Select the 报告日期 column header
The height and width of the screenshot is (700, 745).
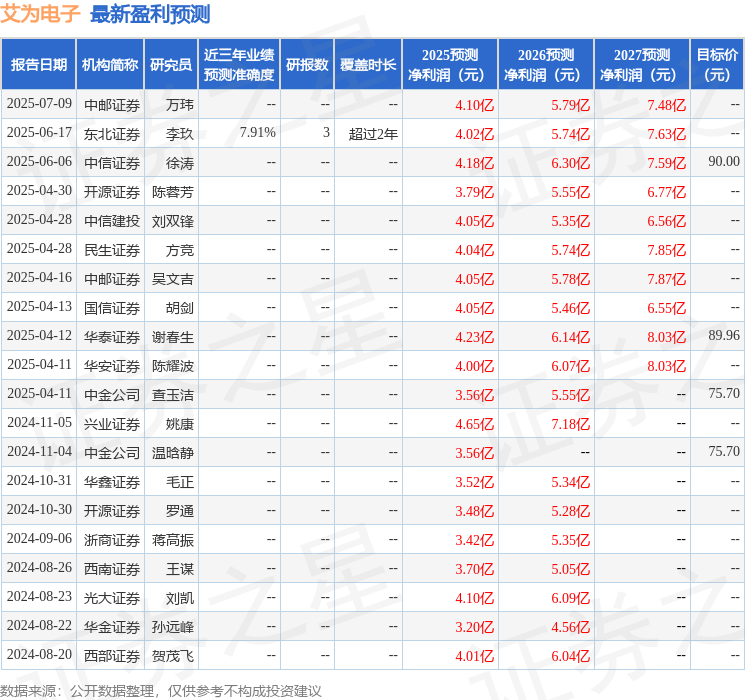[x=39, y=65]
